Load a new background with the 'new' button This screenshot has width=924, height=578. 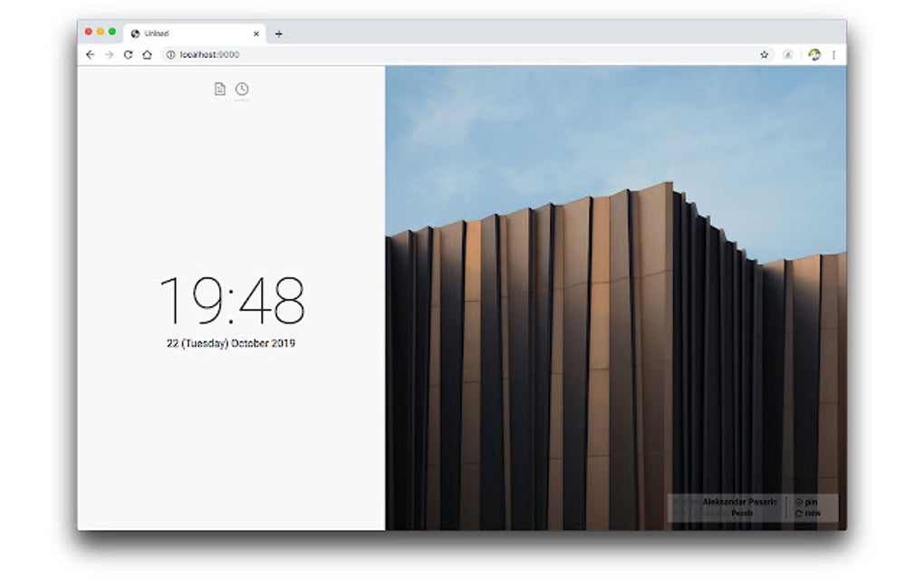pyautogui.click(x=807, y=513)
